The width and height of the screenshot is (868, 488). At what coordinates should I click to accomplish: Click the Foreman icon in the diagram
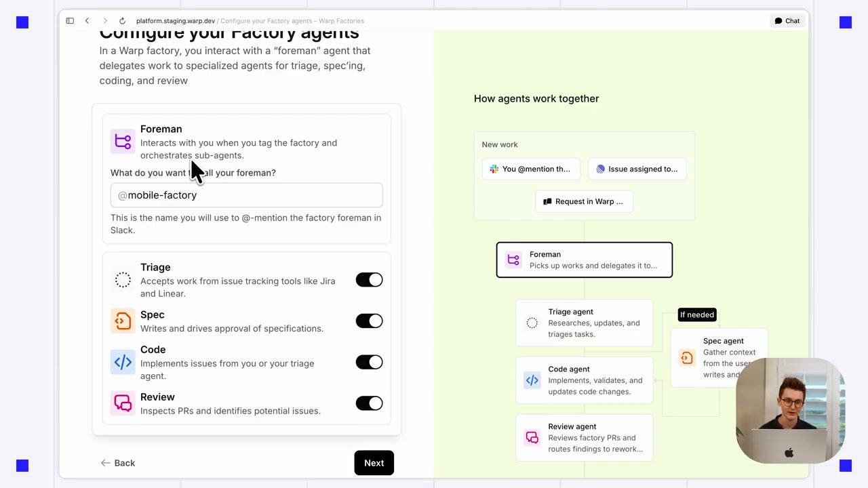click(x=513, y=260)
